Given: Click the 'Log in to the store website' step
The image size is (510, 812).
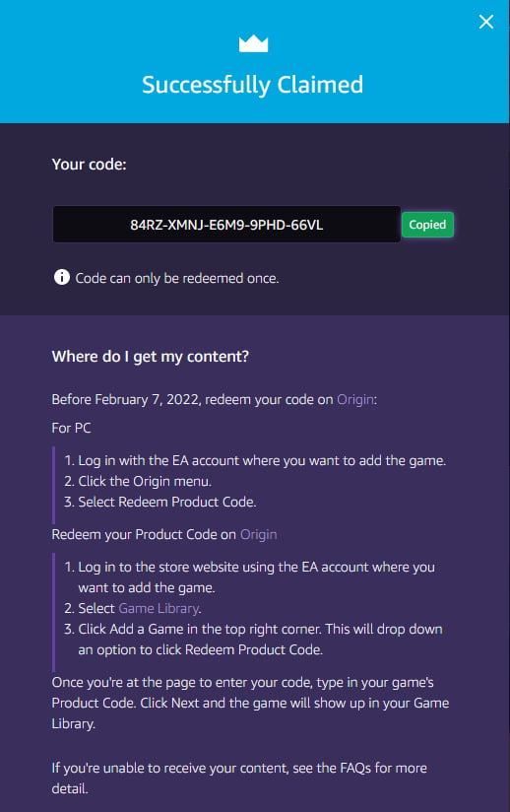Looking at the screenshot, I should tap(249, 576).
